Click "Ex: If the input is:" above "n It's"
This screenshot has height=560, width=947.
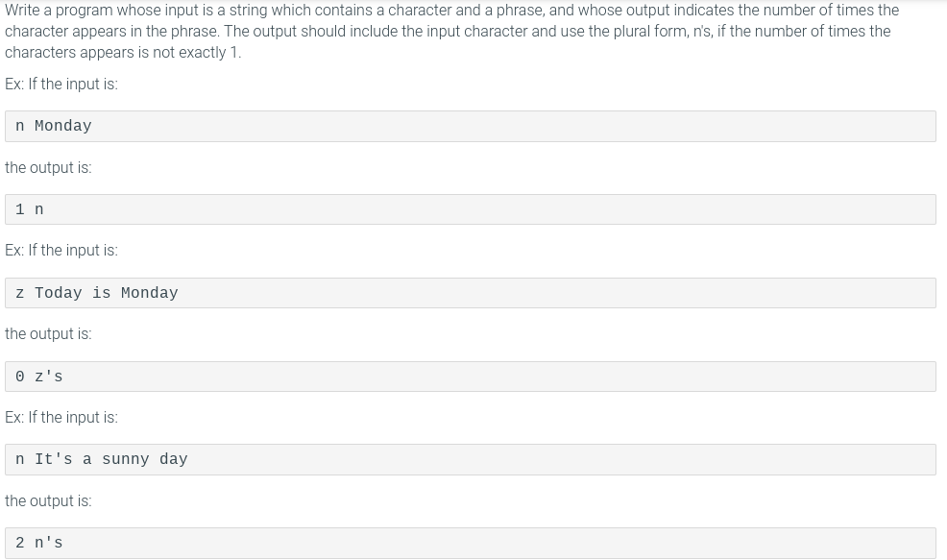click(x=61, y=418)
